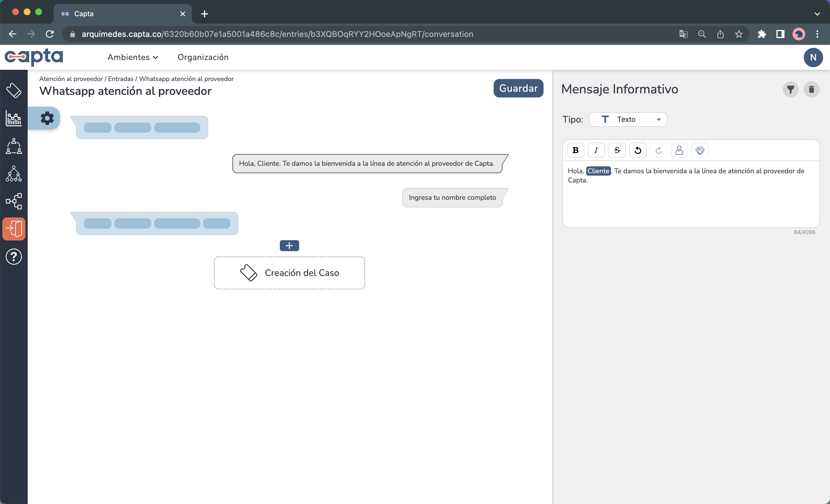Open the conversation settings gear
Screen dimensions: 830x504
click(47, 118)
